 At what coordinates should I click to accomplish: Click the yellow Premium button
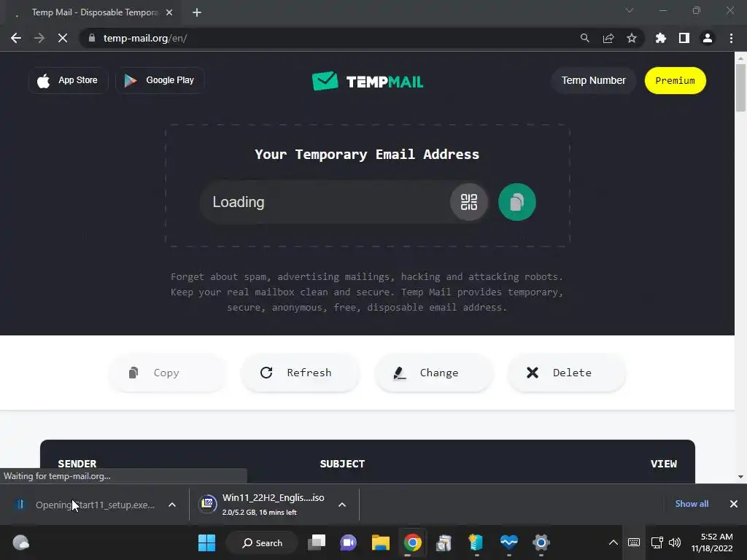pyautogui.click(x=675, y=80)
